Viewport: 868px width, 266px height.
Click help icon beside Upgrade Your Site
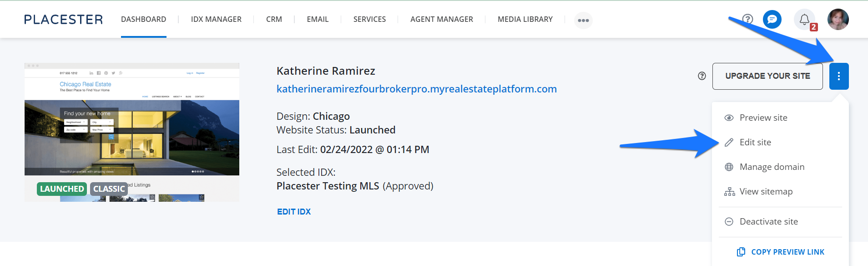point(702,76)
